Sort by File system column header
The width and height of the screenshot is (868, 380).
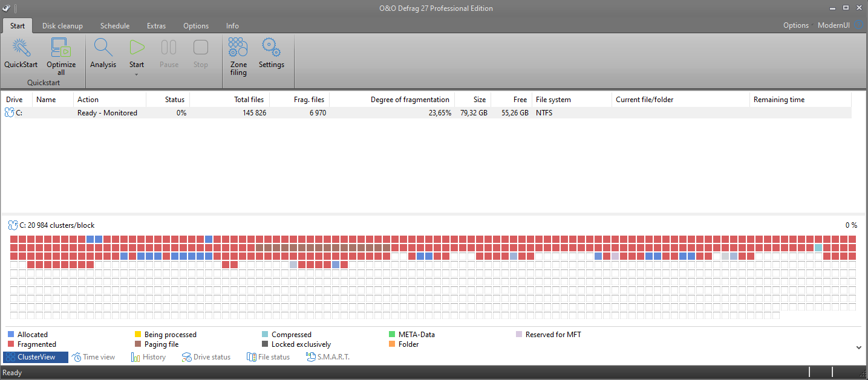pos(572,100)
